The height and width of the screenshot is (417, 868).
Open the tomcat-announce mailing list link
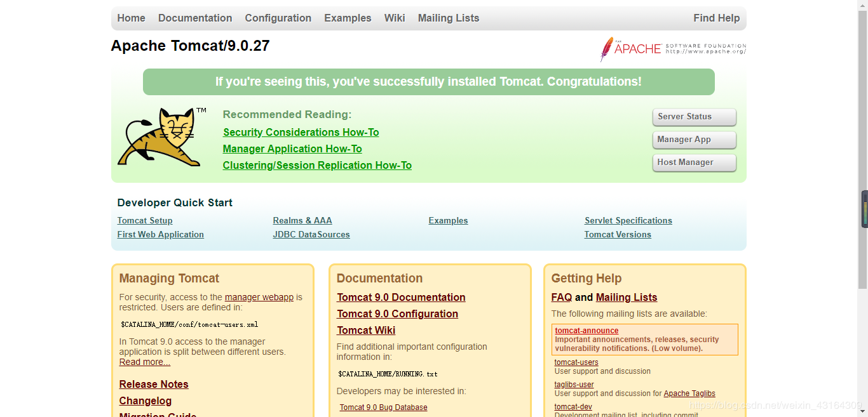[587, 331]
